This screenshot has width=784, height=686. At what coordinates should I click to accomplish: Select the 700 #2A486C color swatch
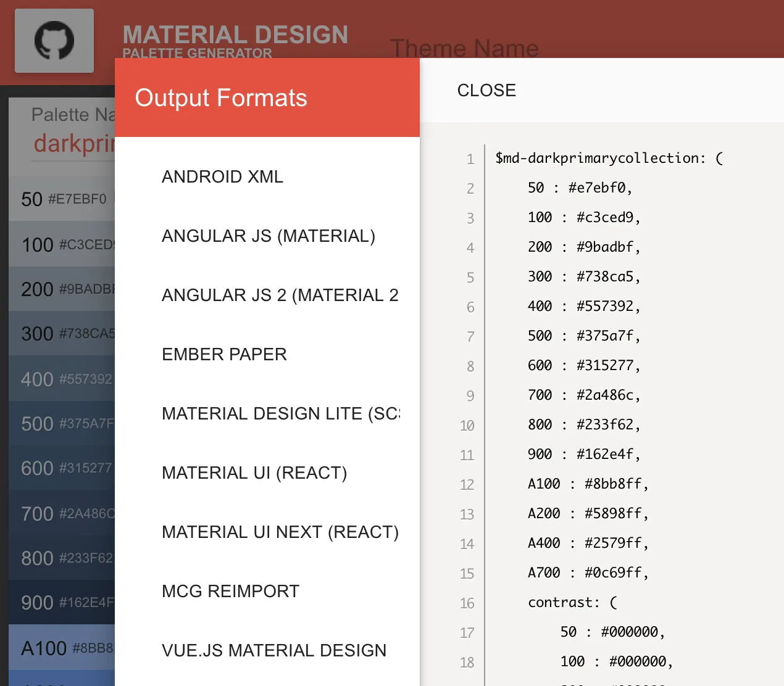click(62, 513)
